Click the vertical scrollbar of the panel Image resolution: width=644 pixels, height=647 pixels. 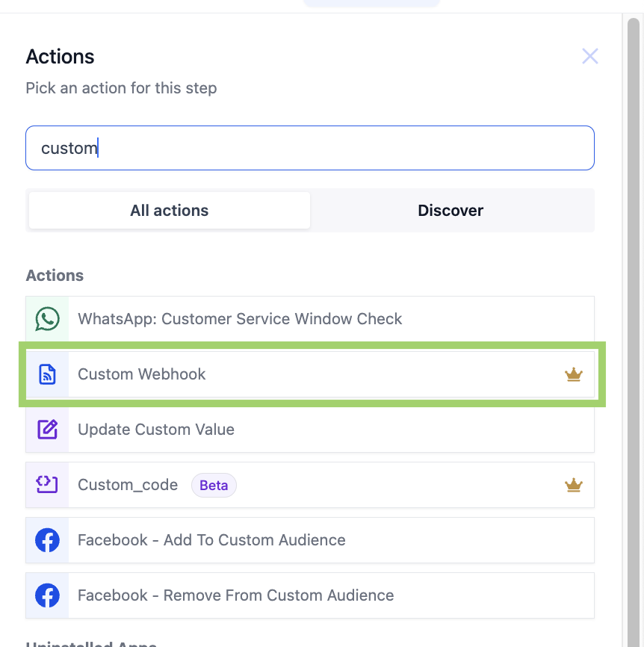(634, 299)
